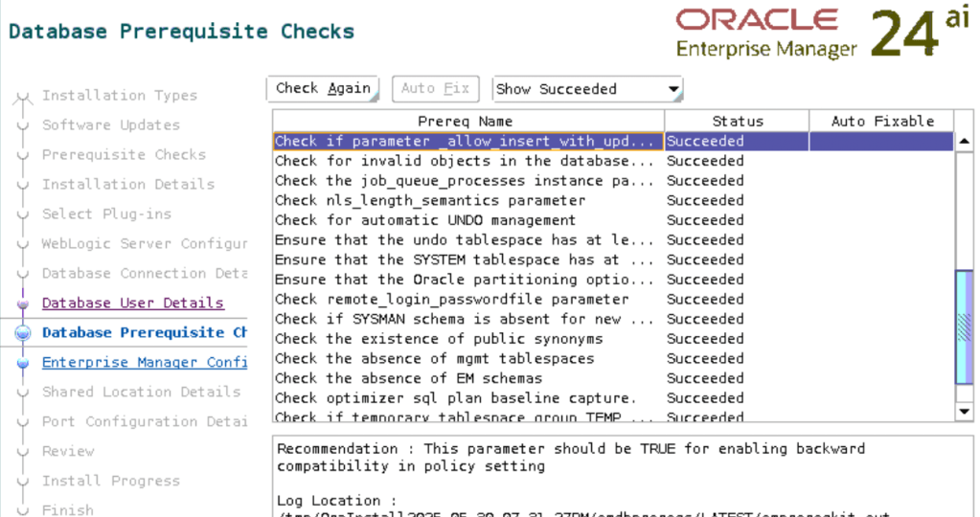Click the Database User Details step bullet icon
Image resolution: width=980 pixels, height=517 pixels.
tap(23, 304)
